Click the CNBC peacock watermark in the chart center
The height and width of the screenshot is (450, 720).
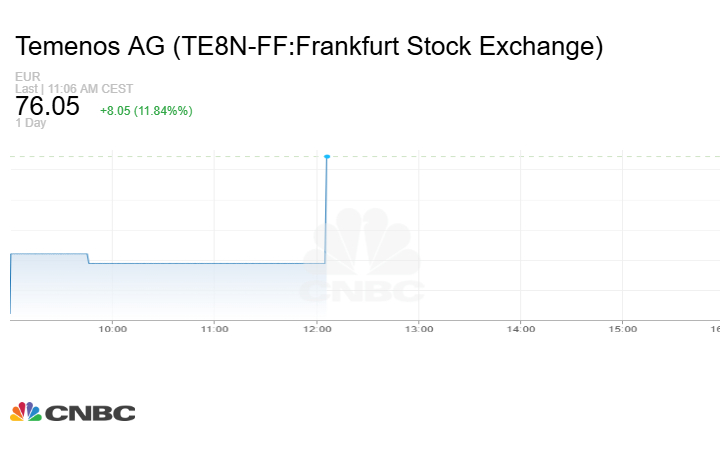click(362, 245)
